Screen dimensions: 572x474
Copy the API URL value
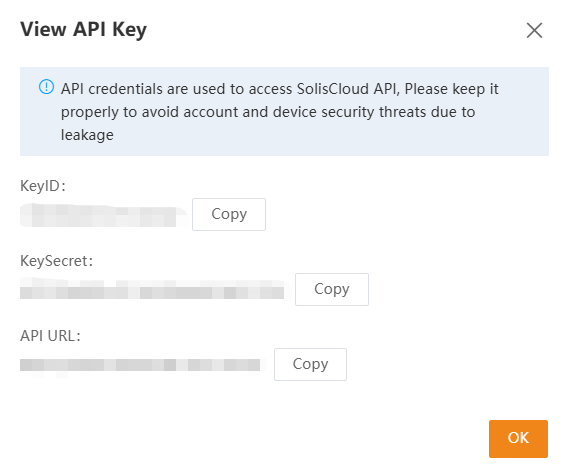pyautogui.click(x=310, y=364)
